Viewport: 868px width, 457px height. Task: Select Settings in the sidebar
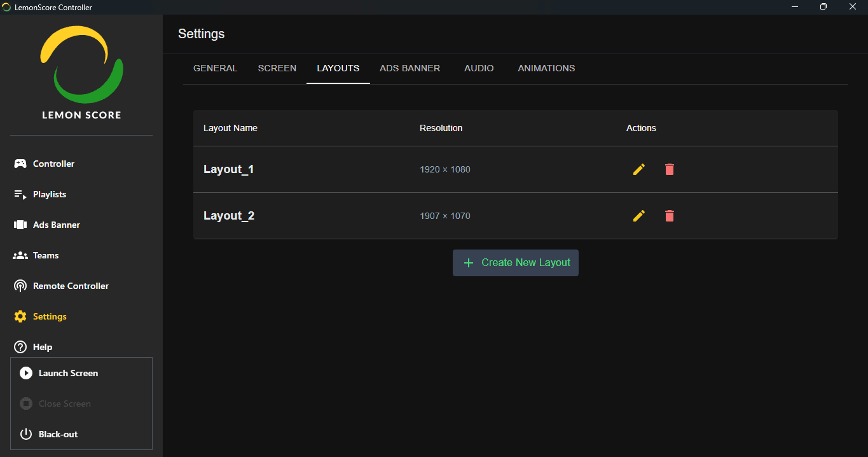point(49,316)
